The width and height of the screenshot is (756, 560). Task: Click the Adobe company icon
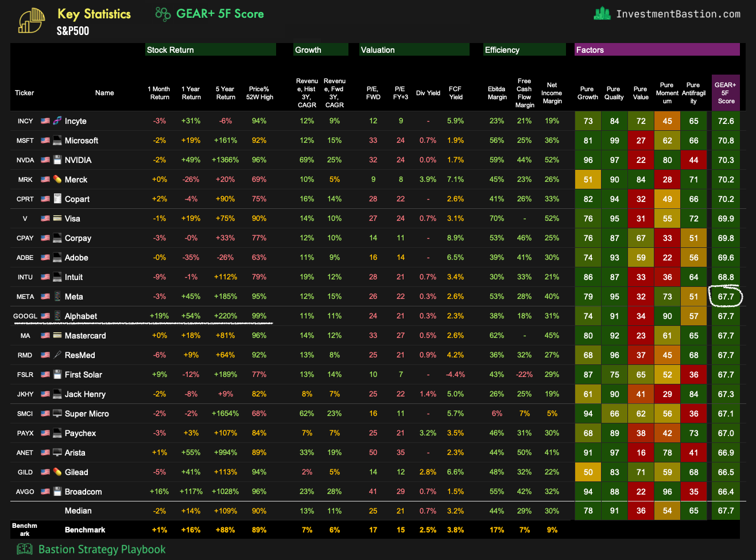click(57, 258)
